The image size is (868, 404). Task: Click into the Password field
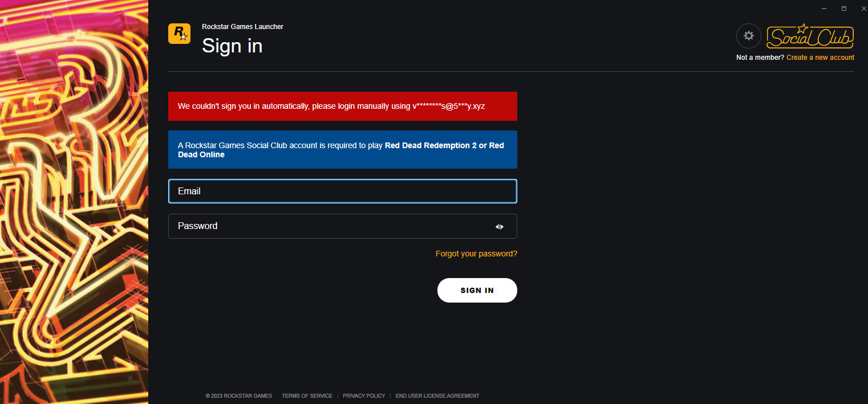click(343, 226)
